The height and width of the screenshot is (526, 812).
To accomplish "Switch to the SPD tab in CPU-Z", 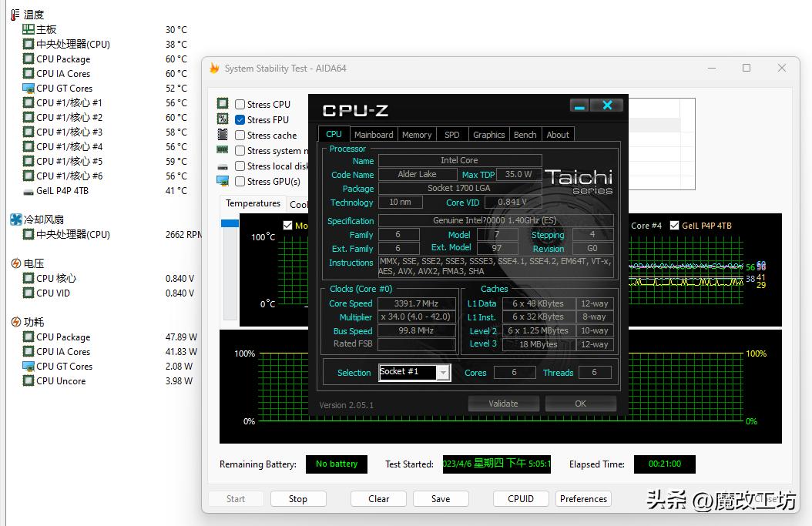I will click(x=452, y=135).
